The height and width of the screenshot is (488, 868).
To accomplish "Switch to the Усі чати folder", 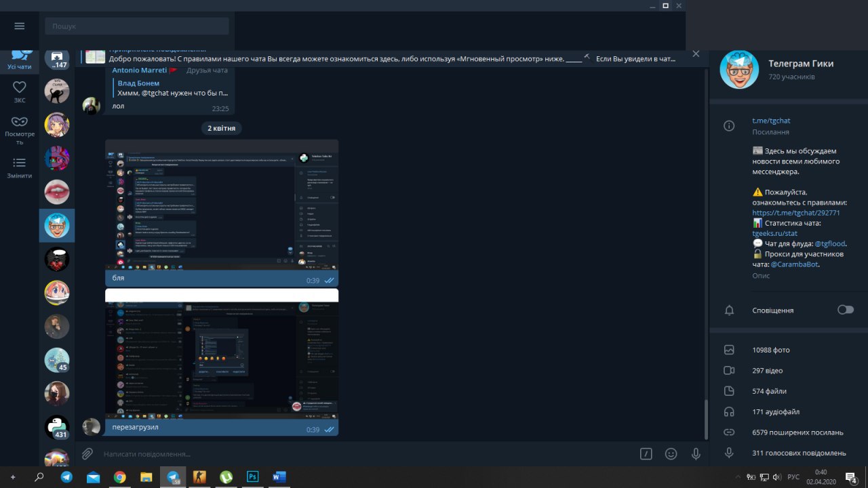I will (x=19, y=59).
